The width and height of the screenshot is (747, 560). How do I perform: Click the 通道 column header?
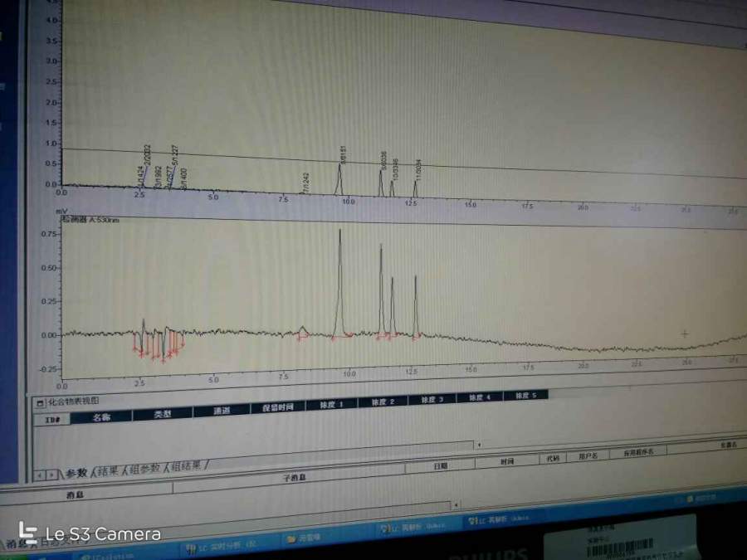pyautogui.click(x=222, y=411)
